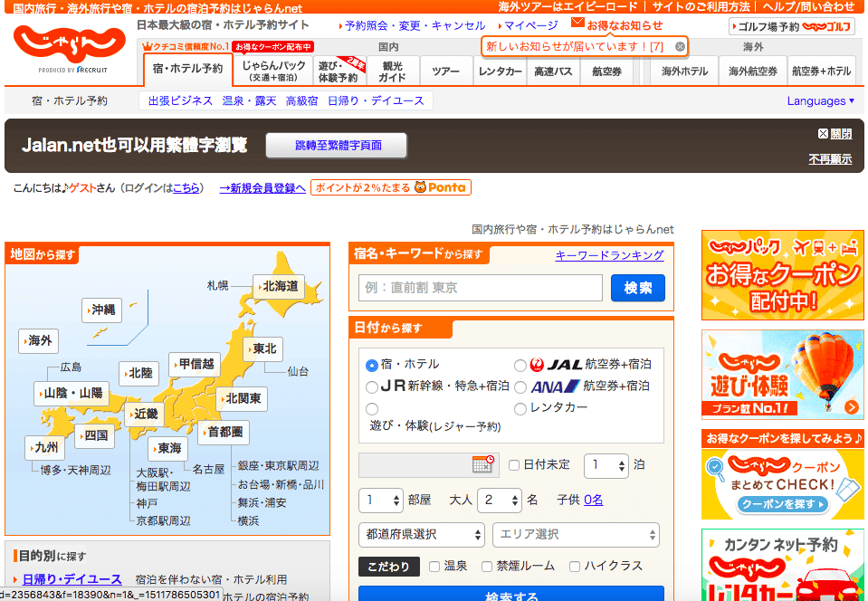Select 東北 region on the map
Image resolution: width=868 pixels, height=601 pixels.
pyautogui.click(x=263, y=349)
